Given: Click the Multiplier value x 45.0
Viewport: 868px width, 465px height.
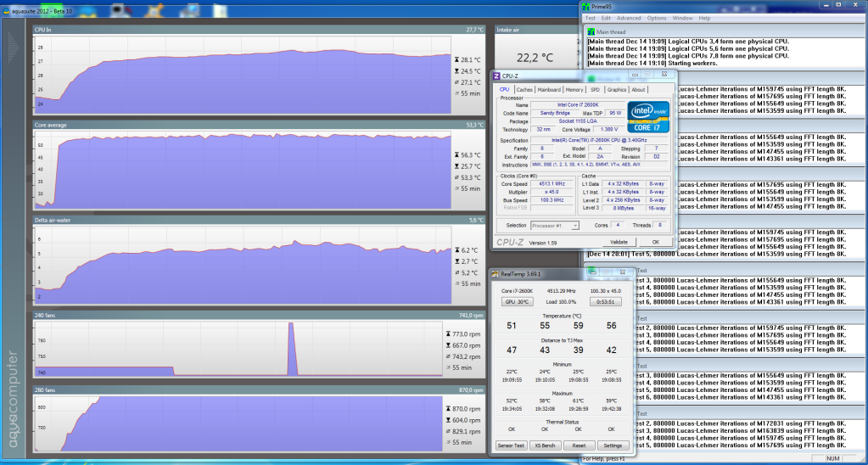Looking at the screenshot, I should 552,192.
